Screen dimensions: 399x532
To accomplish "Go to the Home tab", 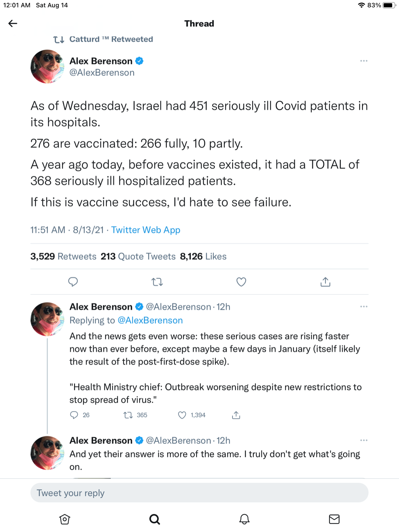I will 65,519.
